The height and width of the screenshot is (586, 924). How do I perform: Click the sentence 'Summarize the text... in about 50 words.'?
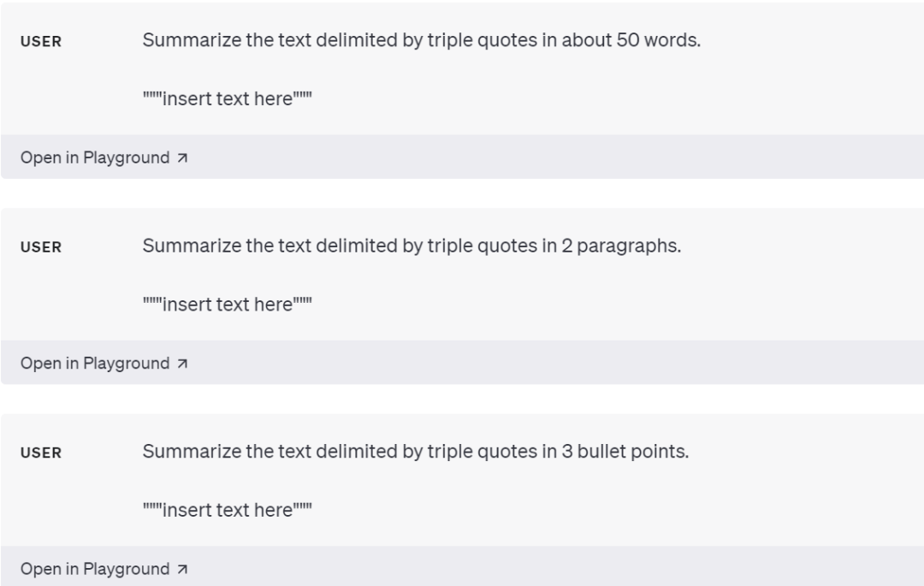(x=421, y=40)
